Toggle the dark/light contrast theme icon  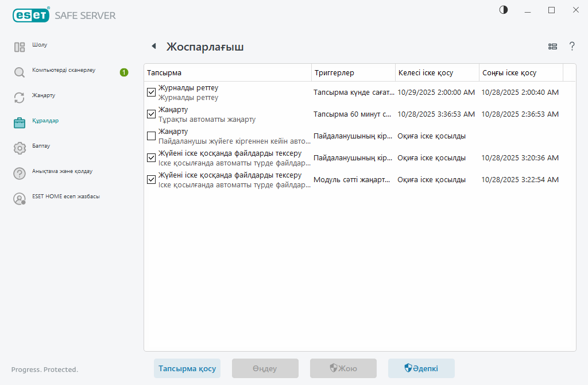(504, 10)
